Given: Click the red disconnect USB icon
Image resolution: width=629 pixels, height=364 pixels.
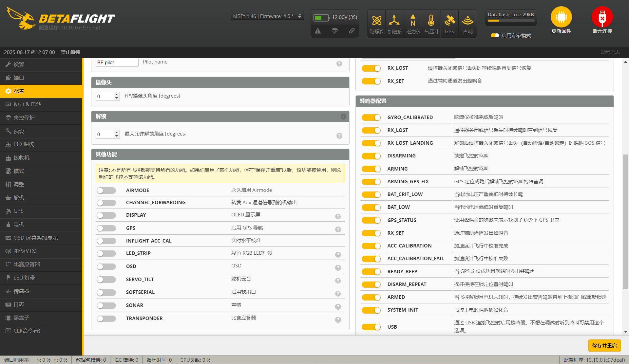Looking at the screenshot, I should (x=602, y=17).
